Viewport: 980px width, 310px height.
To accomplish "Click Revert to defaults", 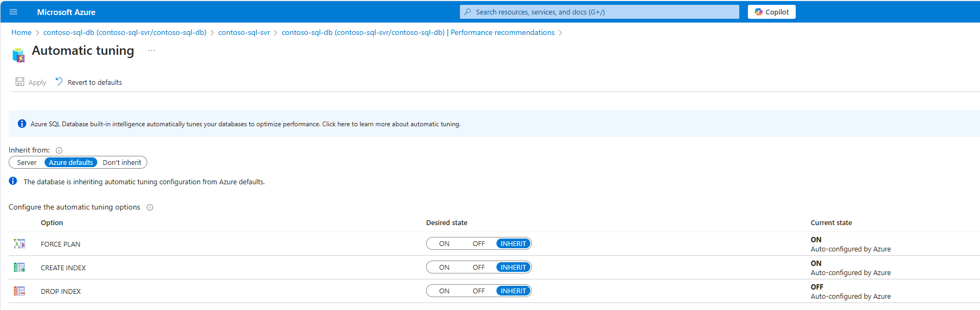I will coord(89,82).
